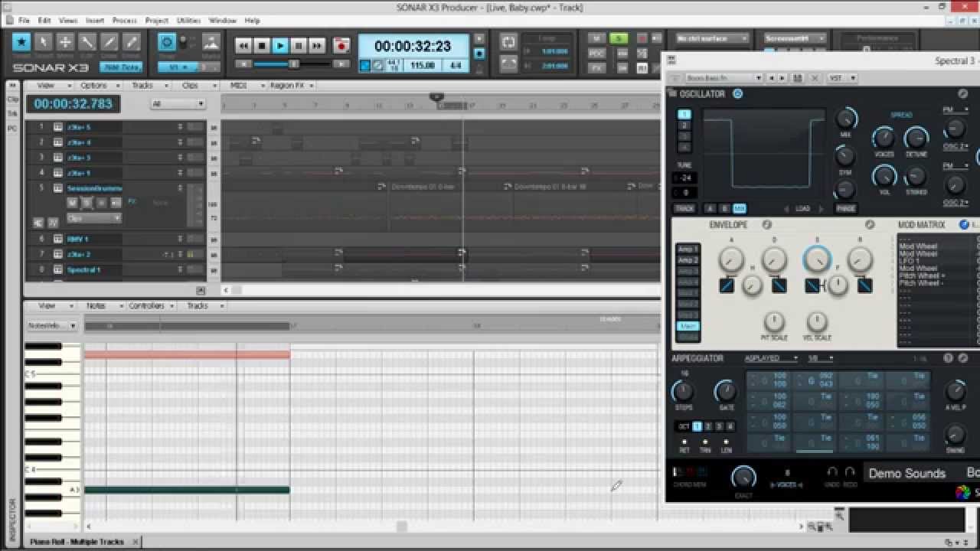
Task: Select arpeggiator octave 1 button
Action: point(697,426)
